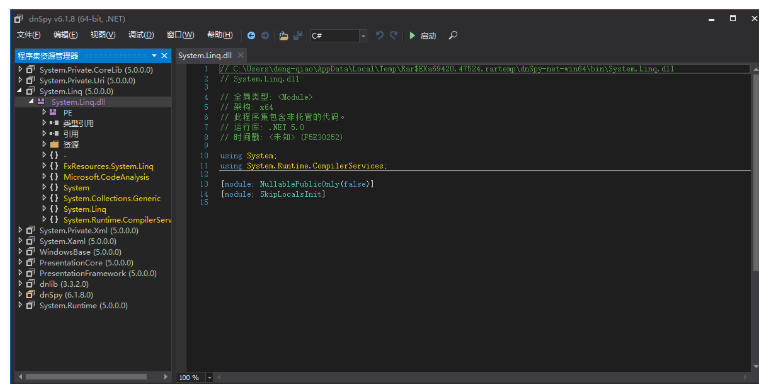Click the green 启动 start button
Screen dimensions: 759x384
pos(423,35)
